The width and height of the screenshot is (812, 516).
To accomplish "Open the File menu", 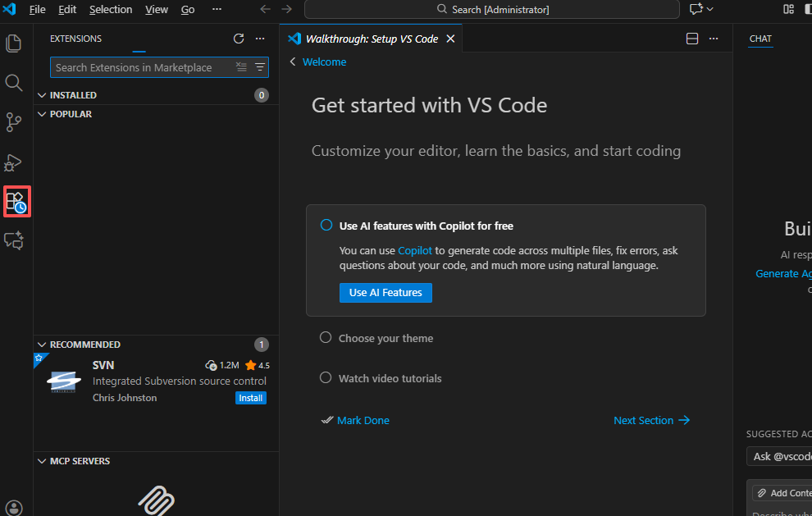I will pyautogui.click(x=37, y=9).
